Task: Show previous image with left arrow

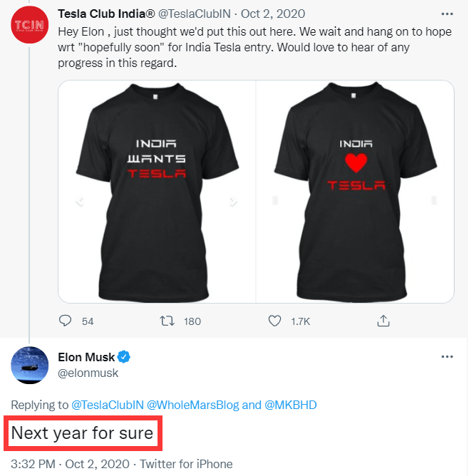Action: [x=80, y=202]
